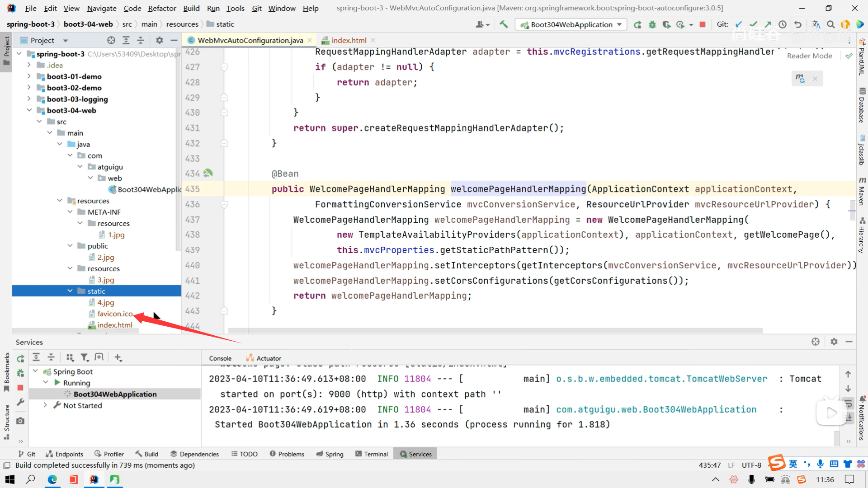Click Rerun icon in Services panel

tap(20, 358)
